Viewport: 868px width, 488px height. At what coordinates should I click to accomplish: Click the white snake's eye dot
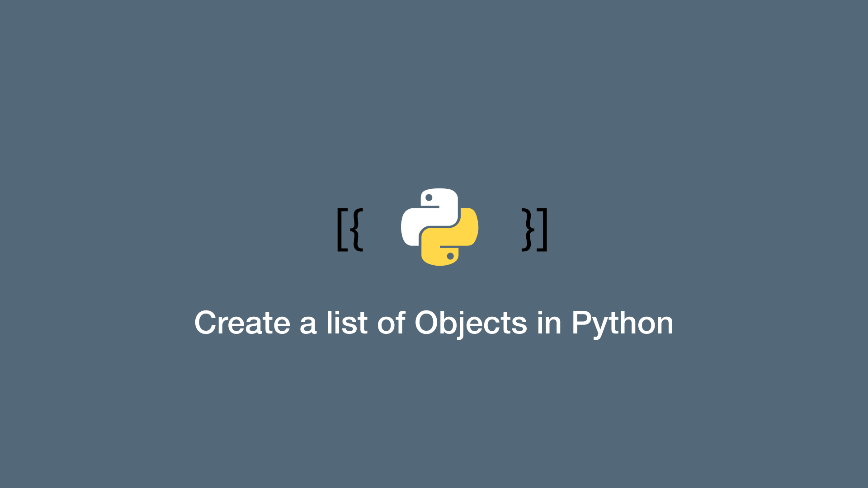click(429, 198)
